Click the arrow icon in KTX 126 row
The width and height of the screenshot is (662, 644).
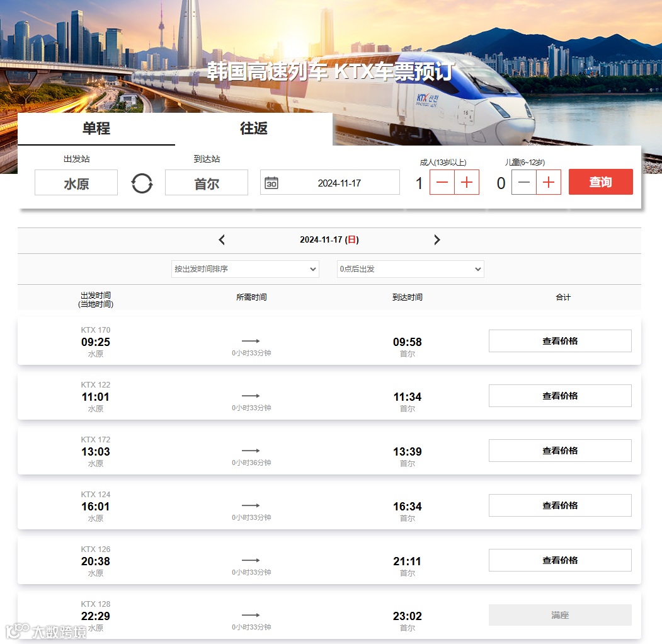(x=251, y=560)
